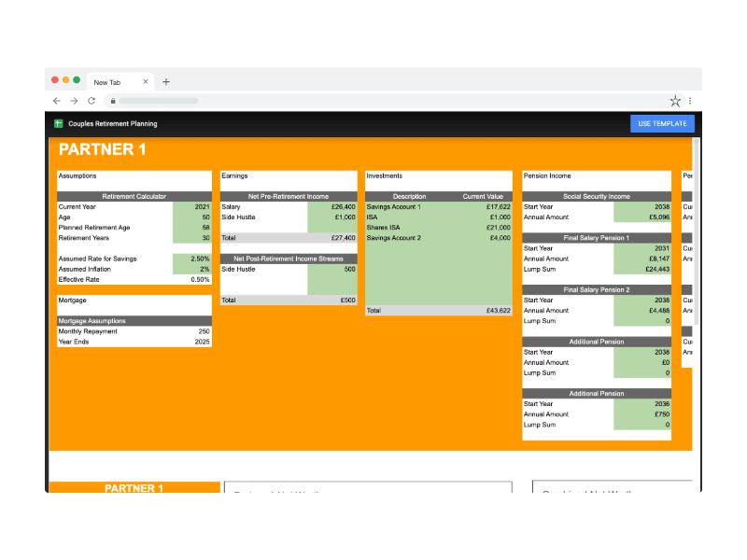This screenshot has height=560, width=747.
Task: Select Annual Amount £750
Action: [642, 414]
